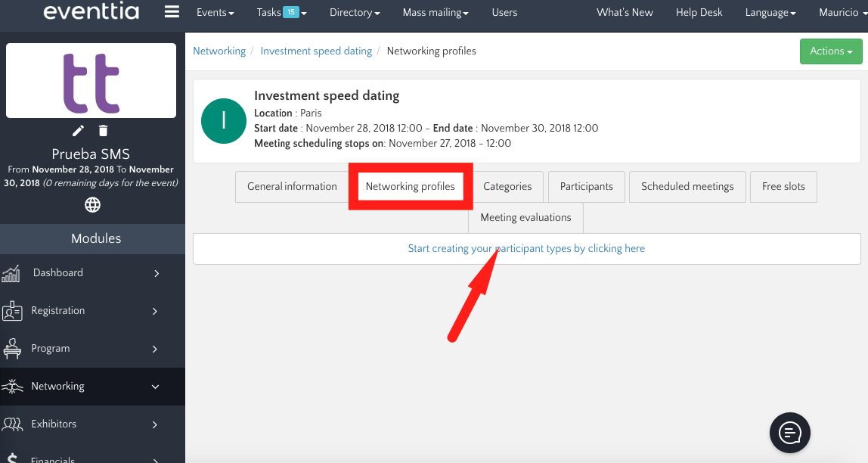Open the green Actions dropdown
Viewport: 868px width, 463px height.
[x=830, y=51]
